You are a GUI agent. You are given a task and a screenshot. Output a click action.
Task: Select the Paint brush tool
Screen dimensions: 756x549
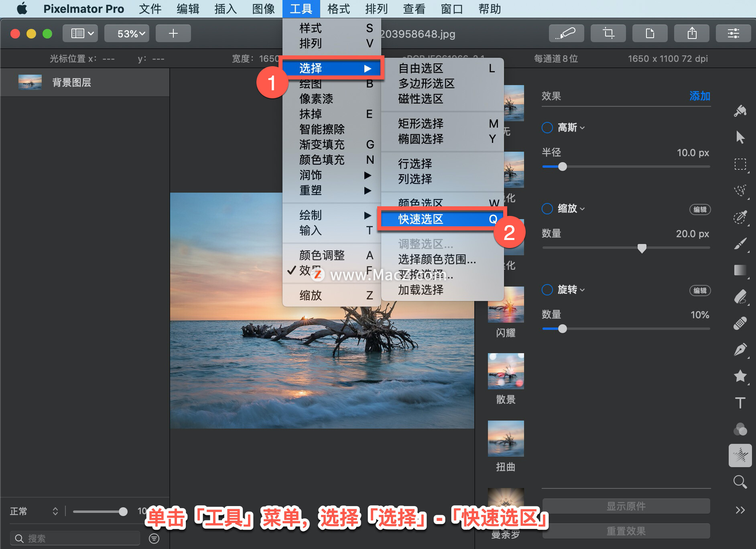coord(740,244)
